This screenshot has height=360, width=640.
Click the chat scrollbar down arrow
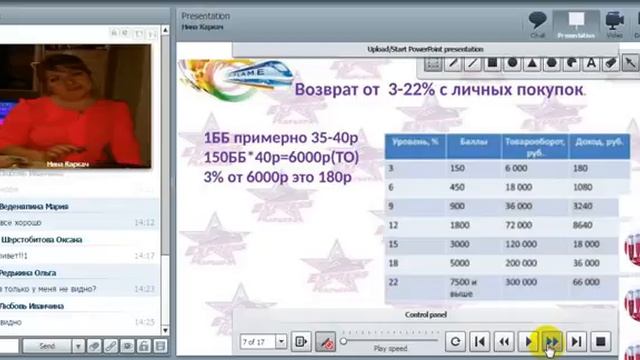coord(165,330)
